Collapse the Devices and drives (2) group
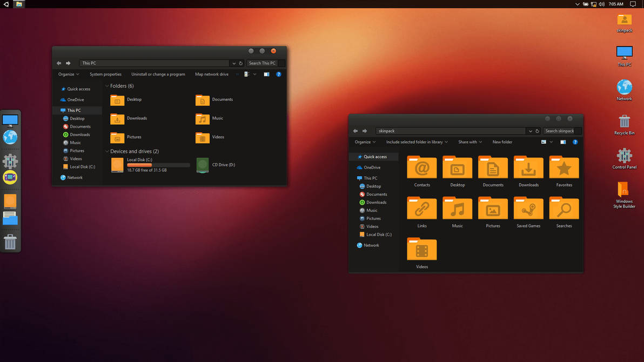 [107, 152]
